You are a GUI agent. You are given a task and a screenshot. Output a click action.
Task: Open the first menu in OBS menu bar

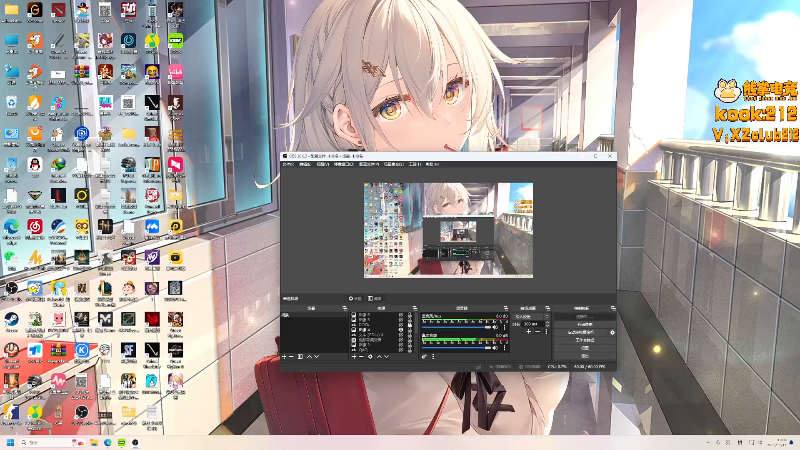tap(288, 164)
